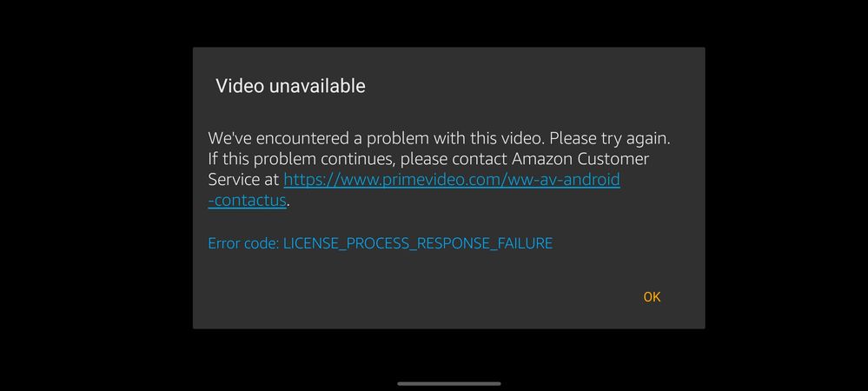Tap the blue "Error code:" label
868x391 pixels.
click(243, 243)
